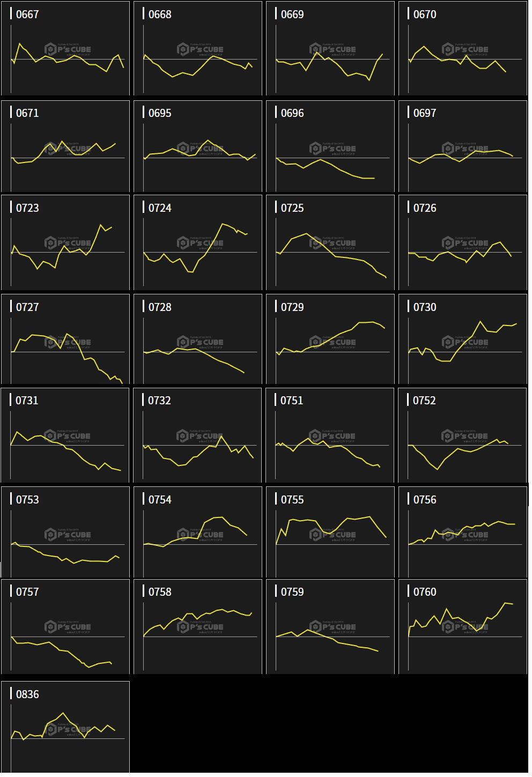
Task: Select the 0757 chart panel
Action: 65,626
